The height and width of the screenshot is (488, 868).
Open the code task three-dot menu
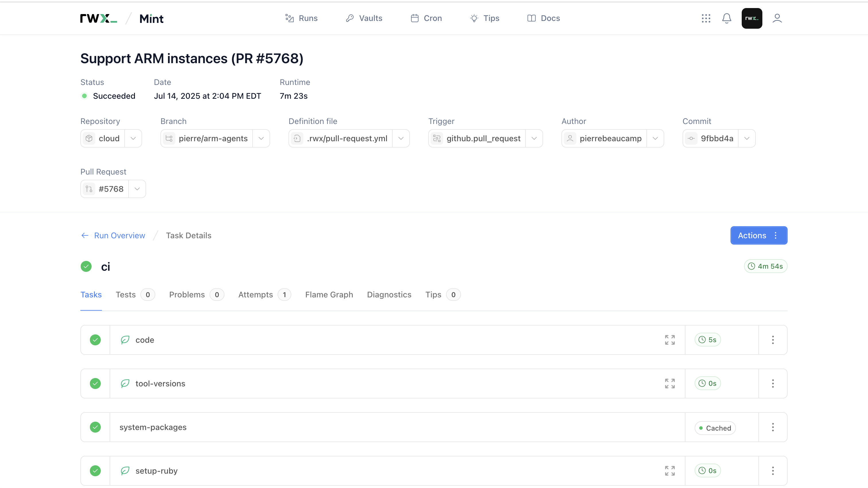point(773,340)
